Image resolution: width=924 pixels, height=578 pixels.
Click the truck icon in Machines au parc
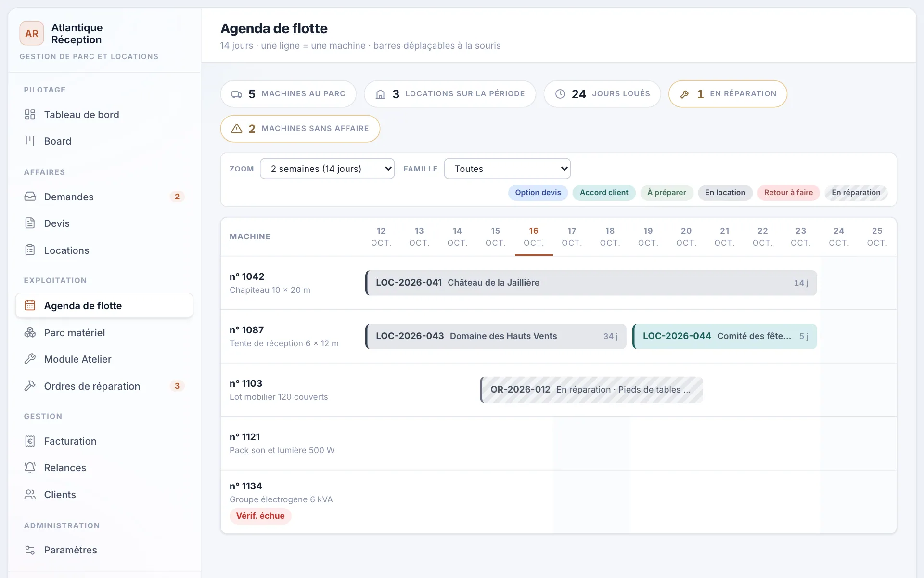click(x=237, y=94)
